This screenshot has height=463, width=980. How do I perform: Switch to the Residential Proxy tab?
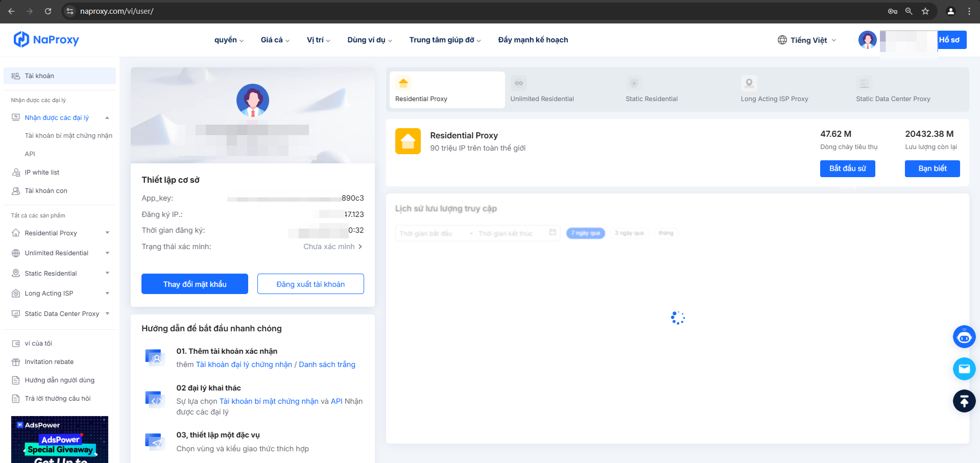point(447,90)
